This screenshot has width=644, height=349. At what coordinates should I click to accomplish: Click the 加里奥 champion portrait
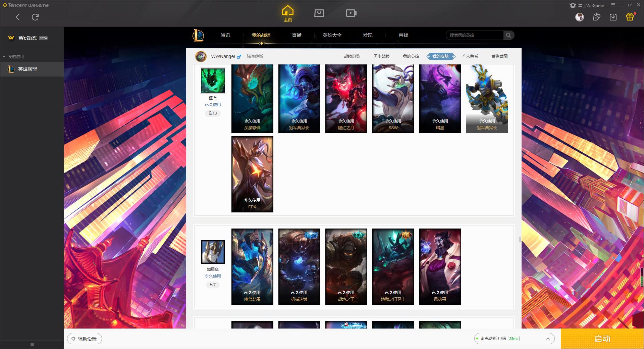point(213,252)
